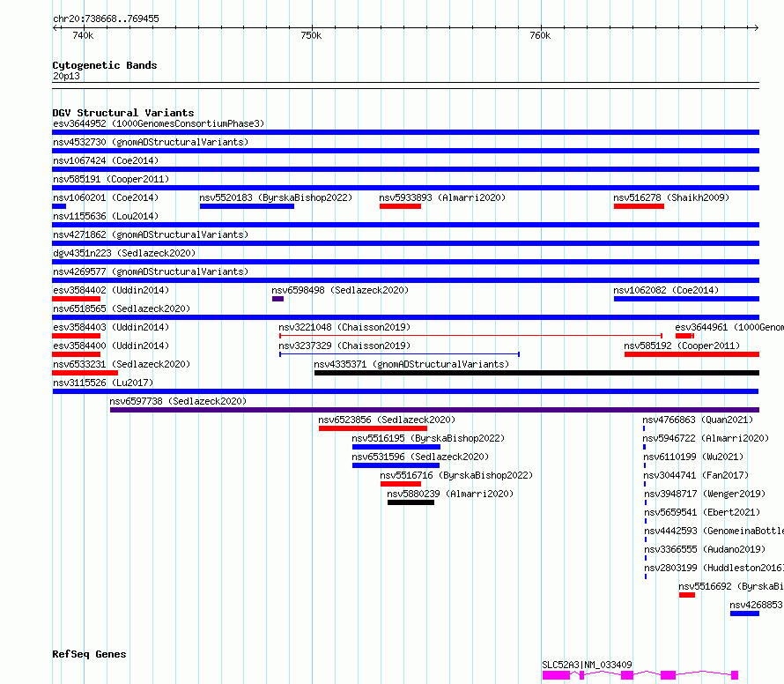Select the nsv1067424 (Coe2014) variant label

pos(106,160)
